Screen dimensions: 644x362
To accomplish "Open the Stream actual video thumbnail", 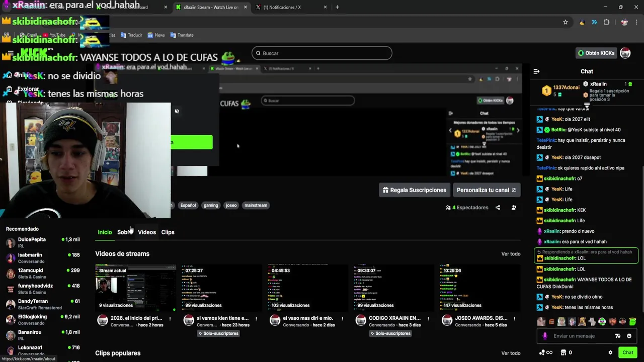I will click(135, 288).
